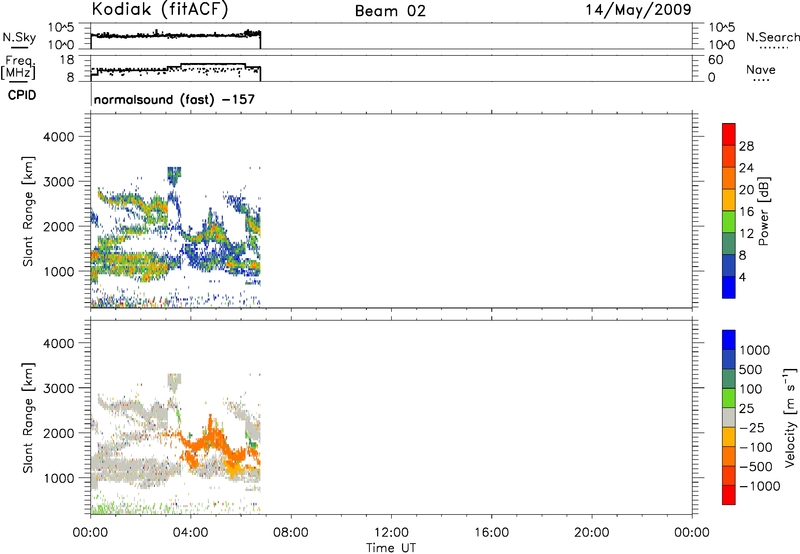Click the '-1000' velocity colorbar tick label
The width and height of the screenshot is (800, 554).
tap(760, 486)
